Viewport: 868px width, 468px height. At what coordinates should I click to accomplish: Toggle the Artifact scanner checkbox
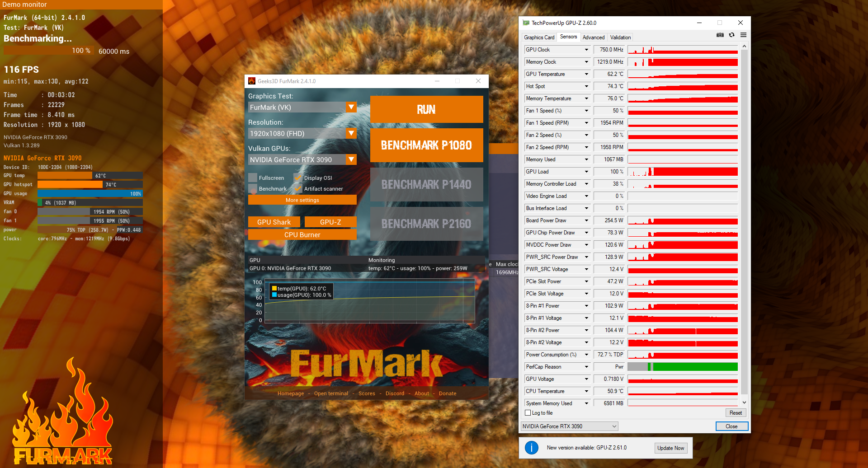click(x=298, y=188)
